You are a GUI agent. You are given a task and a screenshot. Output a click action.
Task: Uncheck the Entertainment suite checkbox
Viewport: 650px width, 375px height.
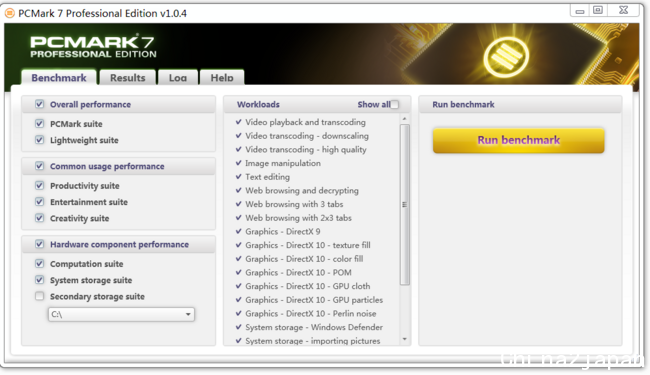click(x=39, y=201)
